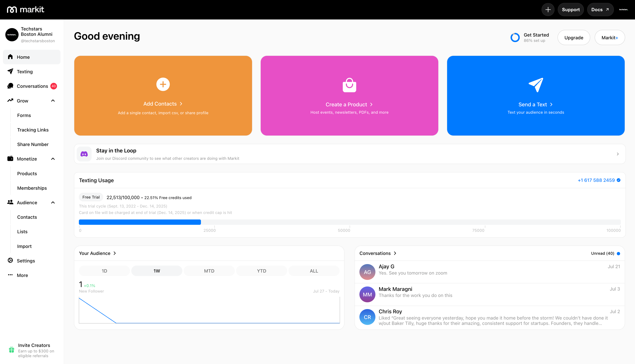
Task: Open Lists in the sidebar
Action: (22, 232)
